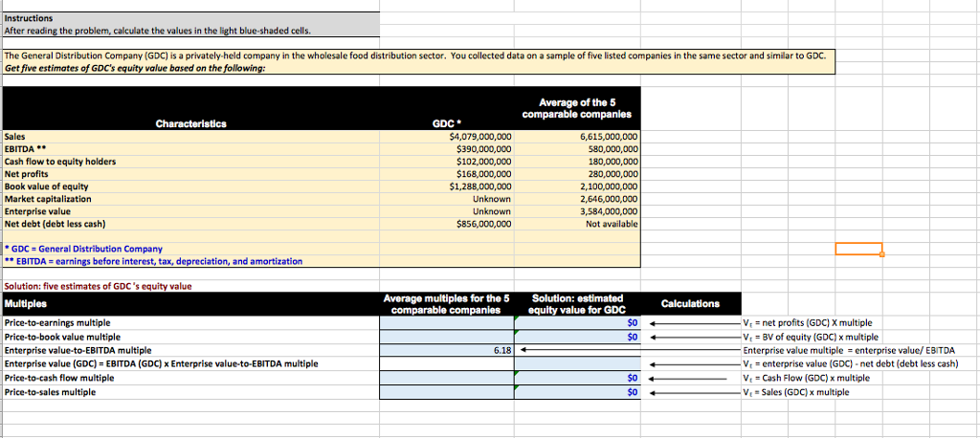Click the price-to-book average multiple blue cell
Image resolution: width=980 pixels, height=438 pixels.
tap(447, 337)
